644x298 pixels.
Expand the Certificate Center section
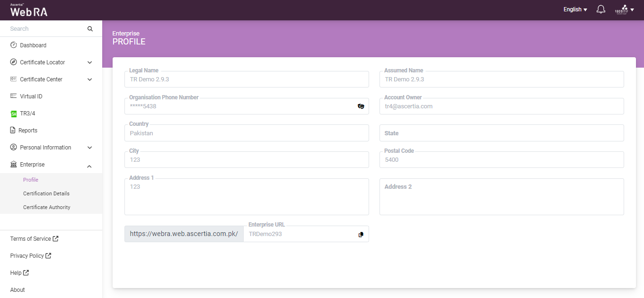pos(90,79)
